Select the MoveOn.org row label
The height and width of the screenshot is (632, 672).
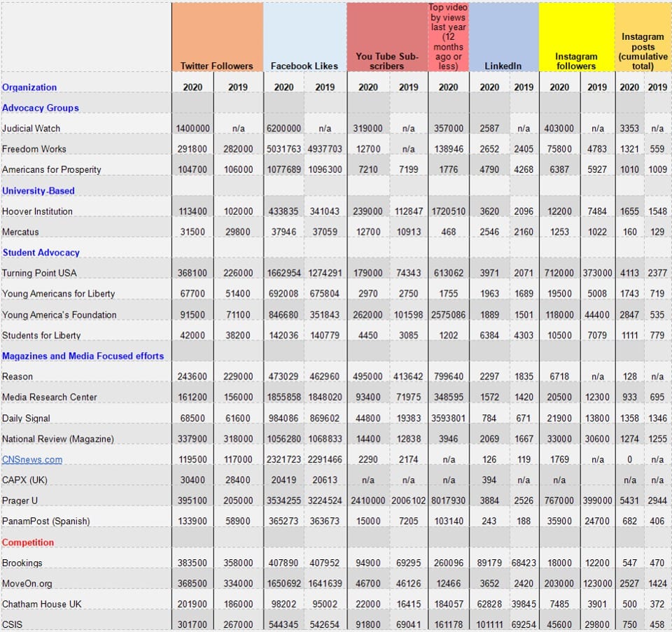pyautogui.click(x=27, y=583)
